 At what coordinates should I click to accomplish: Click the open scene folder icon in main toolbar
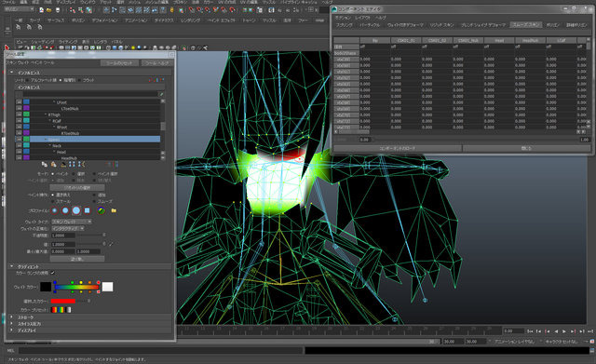pos(49,10)
